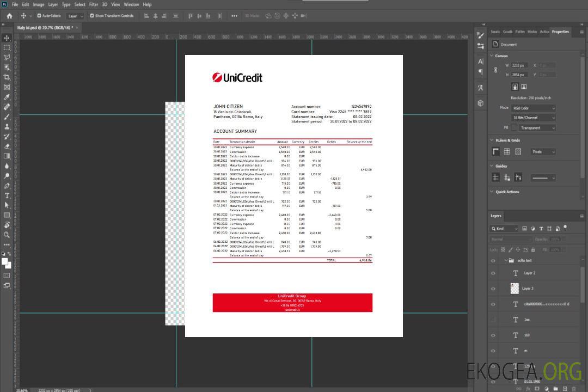Toggle the Auto-Select checkbox
Viewport: 588px width, 392px height.
click(39, 16)
